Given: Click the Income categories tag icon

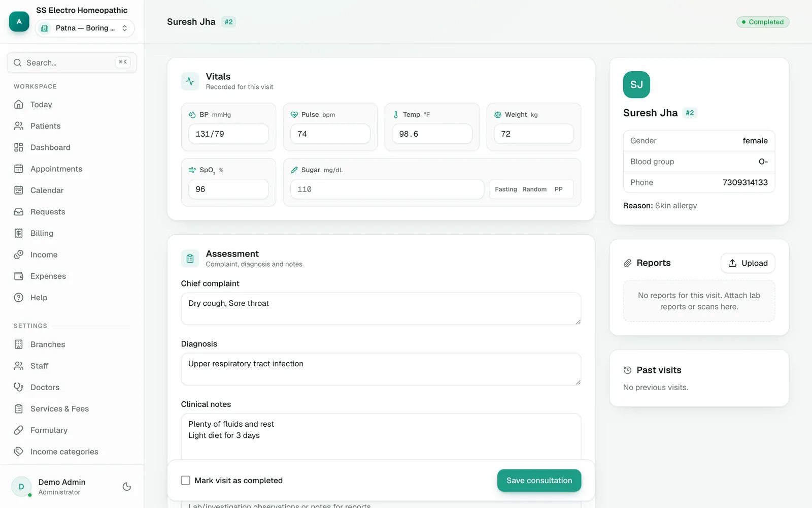Looking at the screenshot, I should pyautogui.click(x=19, y=451).
